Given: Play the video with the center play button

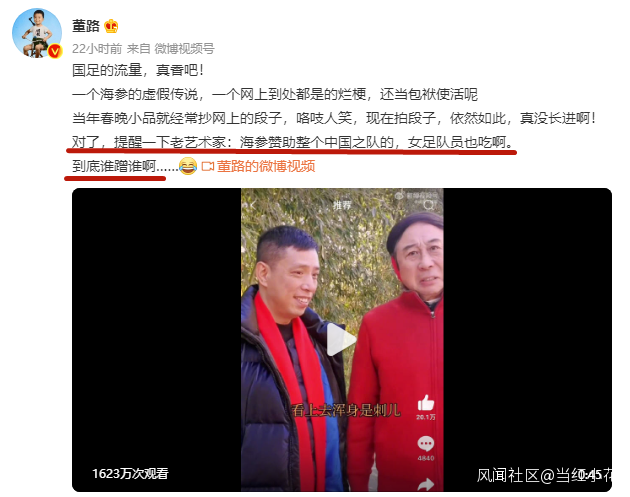Looking at the screenshot, I should point(341,340).
